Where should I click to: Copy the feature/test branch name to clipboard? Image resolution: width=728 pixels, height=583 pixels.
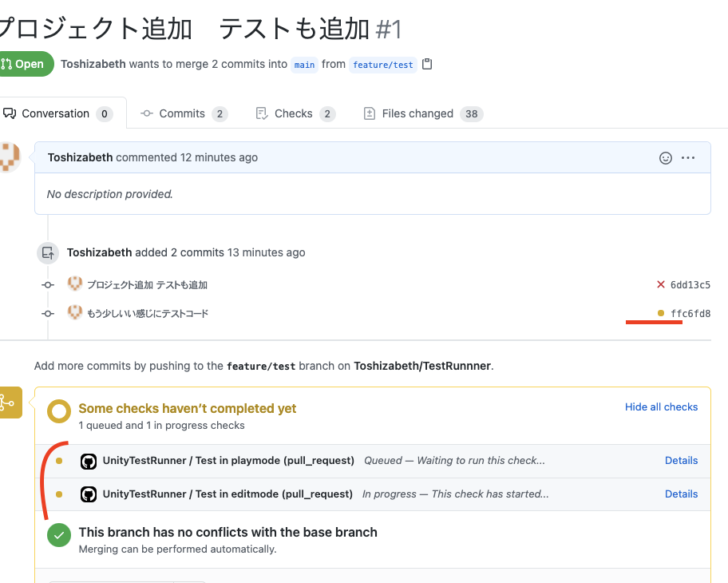(x=427, y=65)
